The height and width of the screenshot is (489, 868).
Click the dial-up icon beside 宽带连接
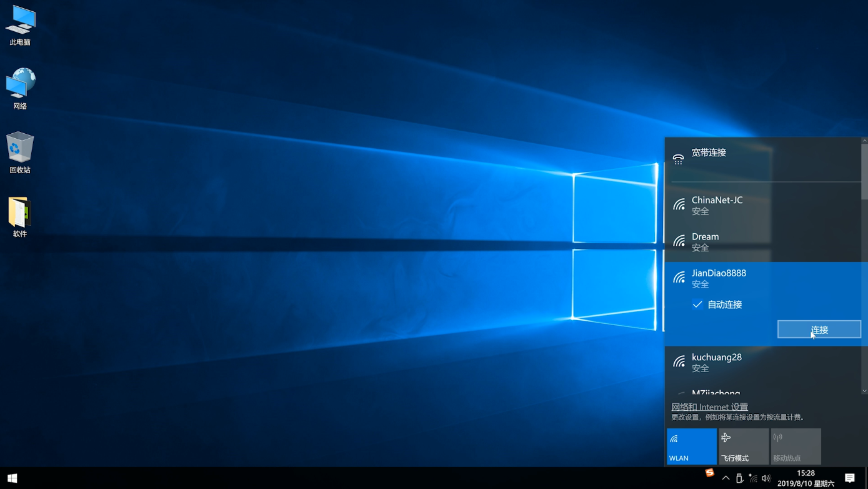(x=678, y=159)
